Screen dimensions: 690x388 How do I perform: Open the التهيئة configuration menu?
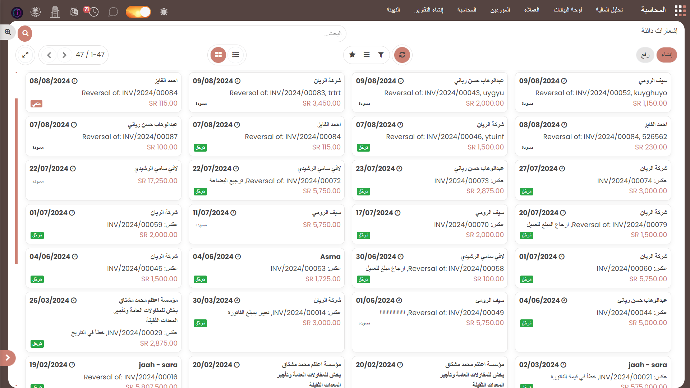tap(393, 10)
